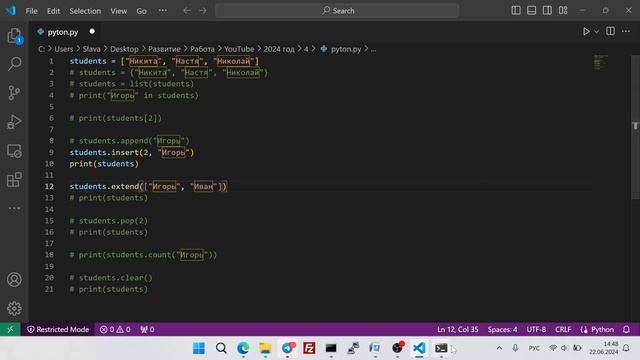
Task: Open the Explorer view in activity bar
Action: click(14, 36)
